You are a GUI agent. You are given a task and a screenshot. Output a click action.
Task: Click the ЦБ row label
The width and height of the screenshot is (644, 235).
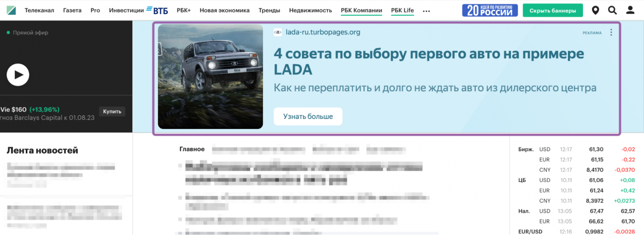tap(522, 180)
